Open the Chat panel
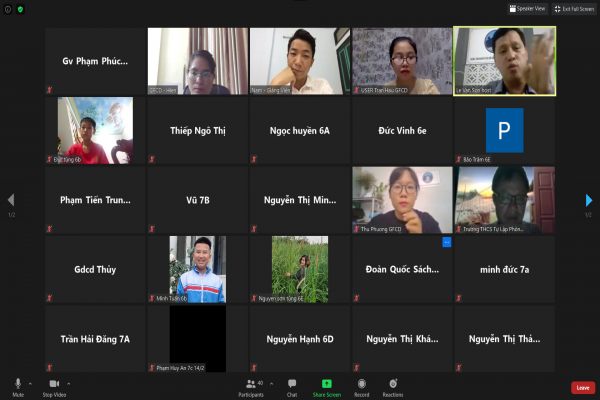This screenshot has height=400, width=600. pyautogui.click(x=292, y=385)
